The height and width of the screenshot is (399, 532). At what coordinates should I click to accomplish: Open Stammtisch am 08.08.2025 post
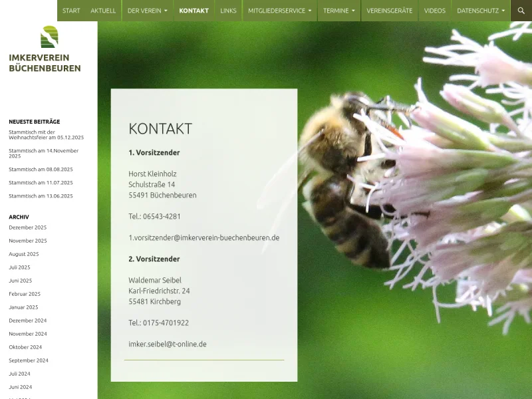pyautogui.click(x=41, y=169)
